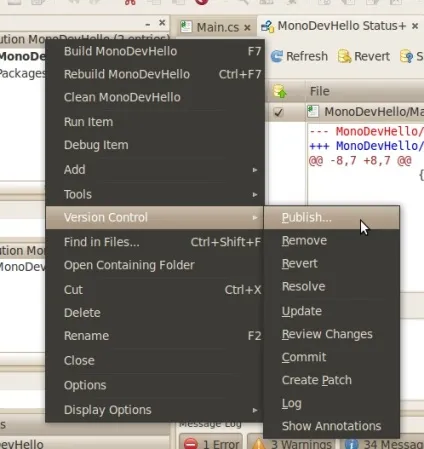Image resolution: width=424 pixels, height=449 pixels.
Task: Click the Revert database icon
Action: 344,56
